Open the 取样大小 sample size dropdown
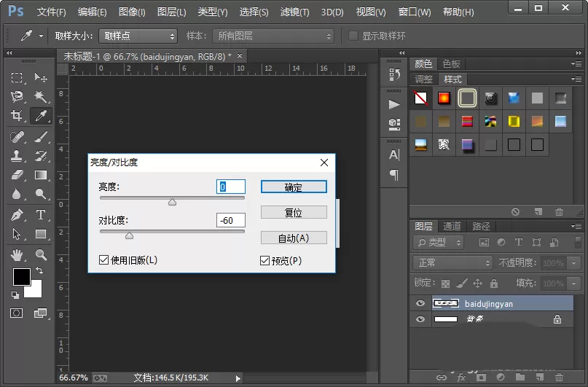The image size is (588, 387). (138, 36)
